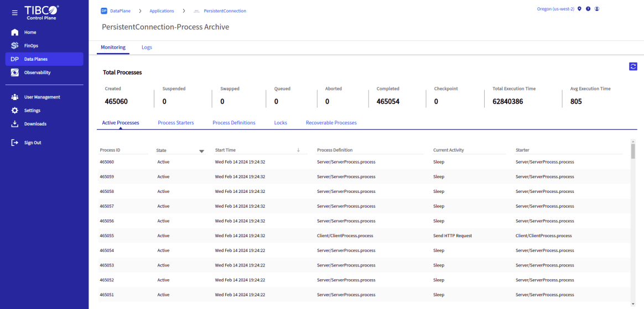Click the Settings gear icon
The width and height of the screenshot is (644, 309).
15,111
